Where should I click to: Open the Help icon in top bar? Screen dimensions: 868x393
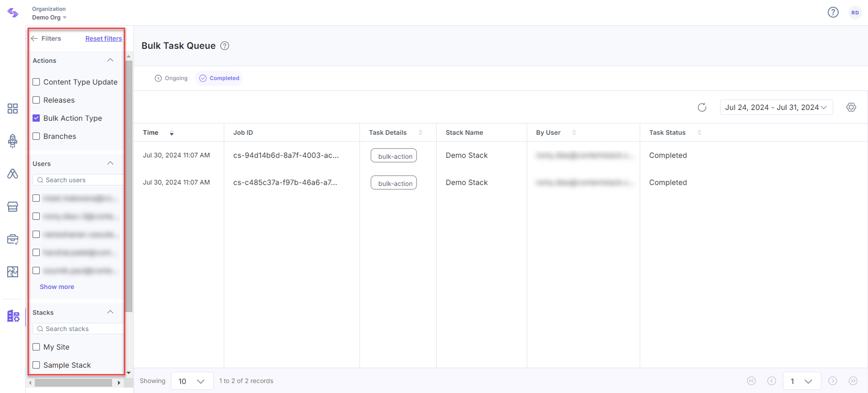point(833,12)
